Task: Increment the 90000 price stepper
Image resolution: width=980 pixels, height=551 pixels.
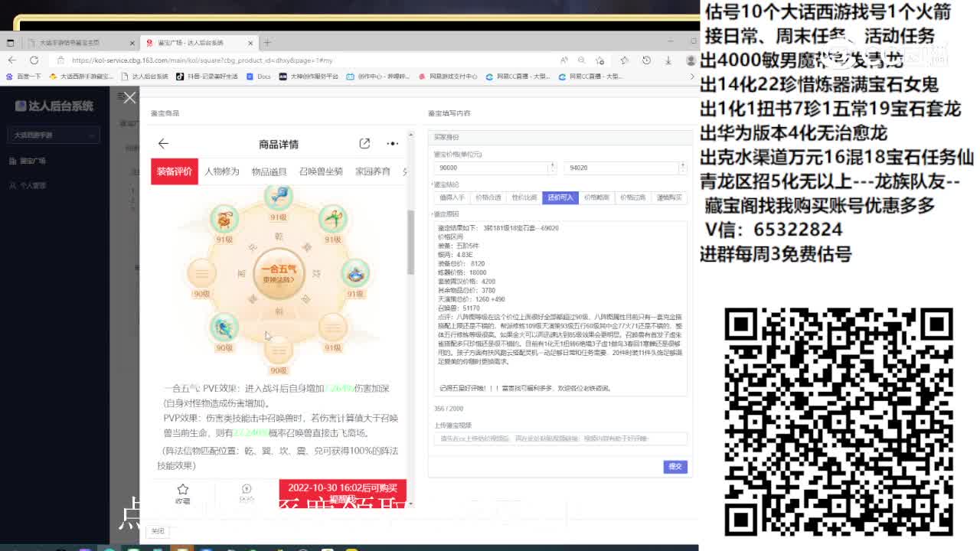Action: 553,165
